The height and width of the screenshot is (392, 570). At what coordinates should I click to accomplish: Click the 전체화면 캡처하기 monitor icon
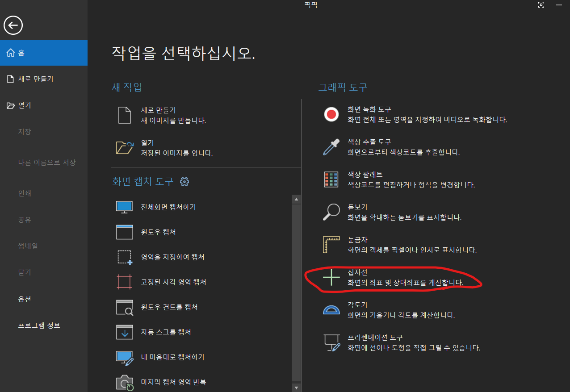click(125, 207)
